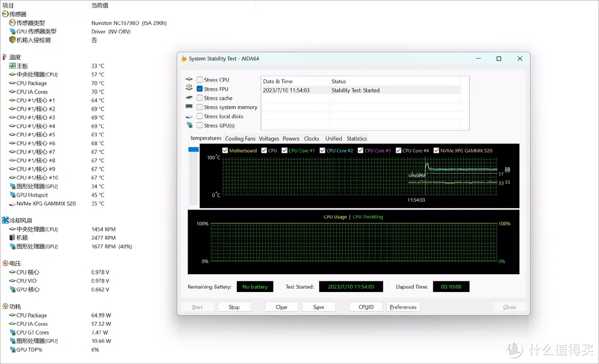Click the CPU chip icon beside Stress CPU
The width and height of the screenshot is (599, 364).
189,79
